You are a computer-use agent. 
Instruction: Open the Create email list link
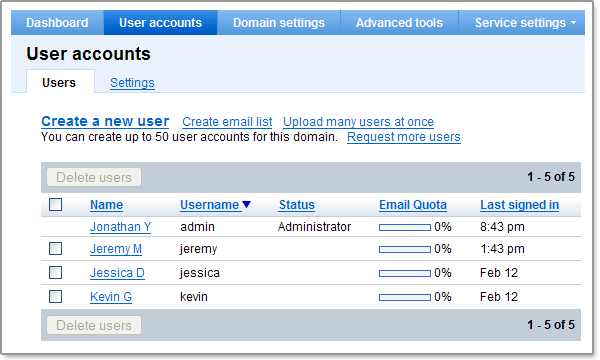point(227,122)
